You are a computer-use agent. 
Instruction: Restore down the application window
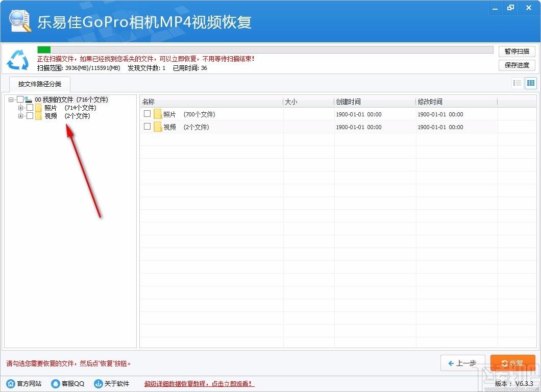(x=511, y=8)
